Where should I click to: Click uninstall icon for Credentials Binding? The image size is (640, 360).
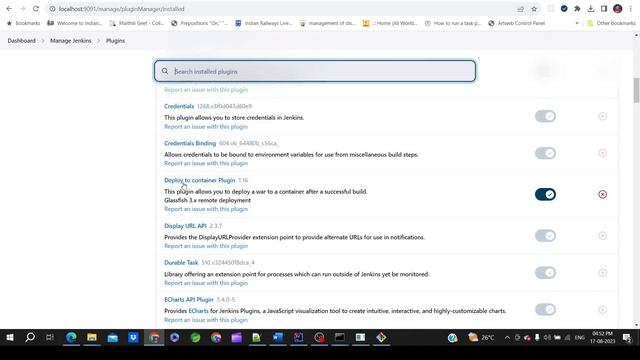tap(602, 153)
